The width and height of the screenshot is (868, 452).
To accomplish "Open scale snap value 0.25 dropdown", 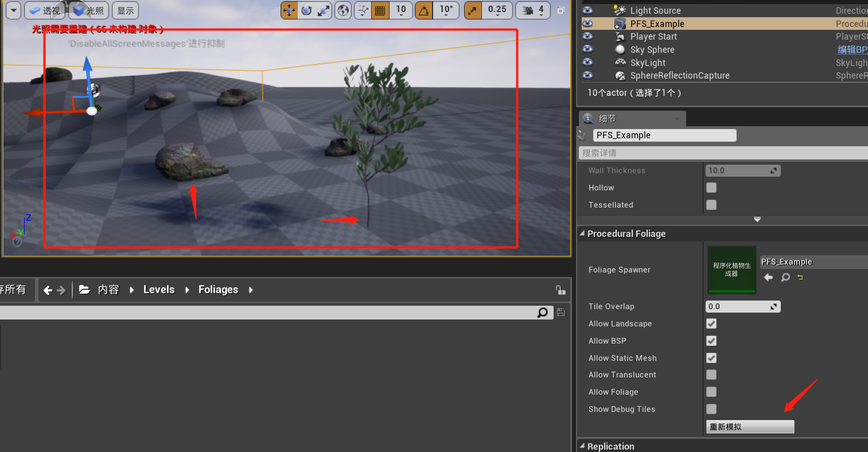I will pos(497,10).
